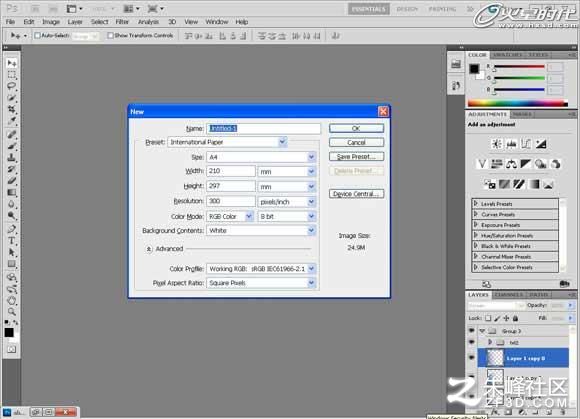Screen dimensions: 580x419
Task: Select the Crop tool
Action: coord(11,109)
